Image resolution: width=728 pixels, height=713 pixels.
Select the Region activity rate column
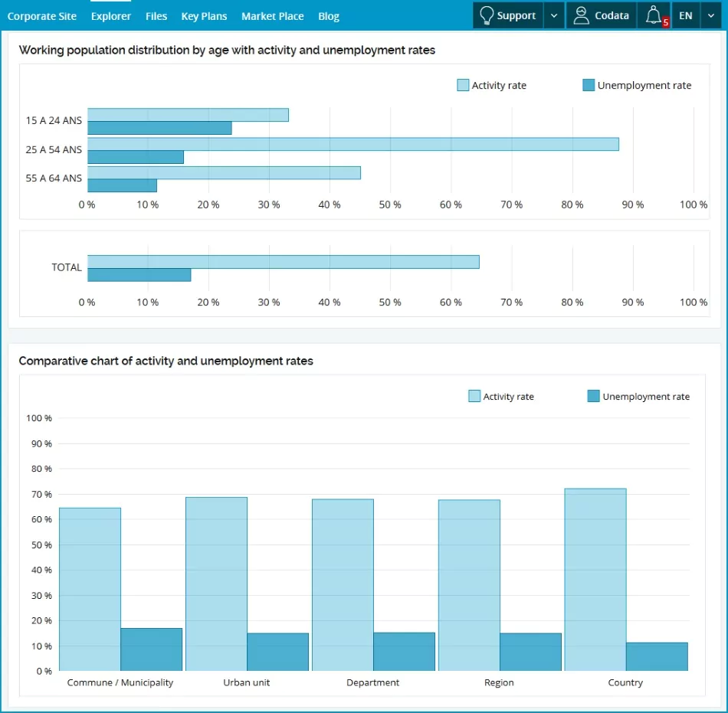click(x=470, y=585)
